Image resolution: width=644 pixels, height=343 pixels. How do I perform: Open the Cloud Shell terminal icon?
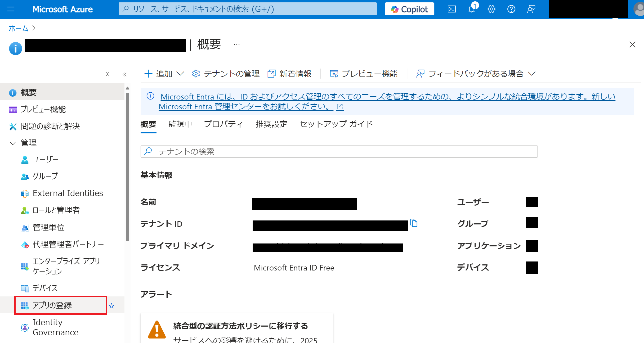451,9
